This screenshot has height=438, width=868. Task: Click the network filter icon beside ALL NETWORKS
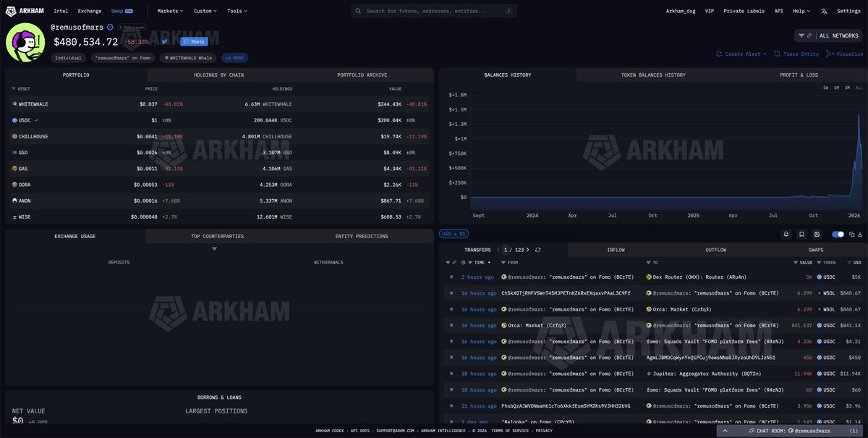pyautogui.click(x=801, y=35)
